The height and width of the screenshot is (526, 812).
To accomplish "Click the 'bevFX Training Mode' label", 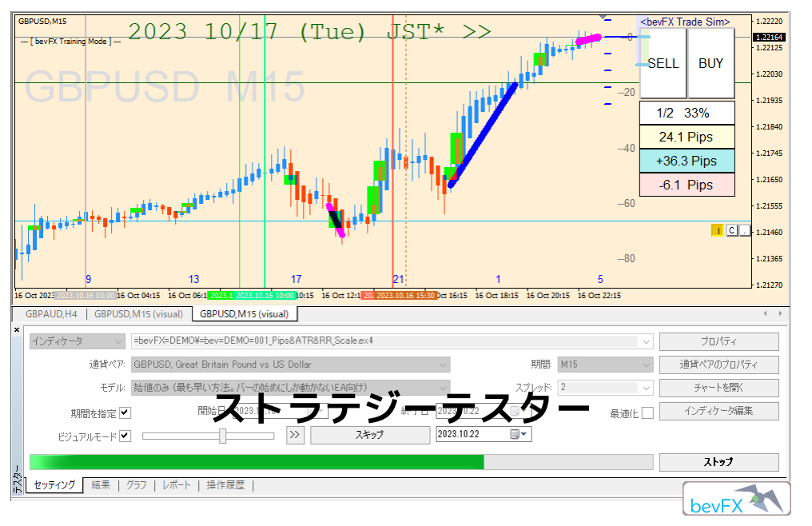I will (71, 42).
